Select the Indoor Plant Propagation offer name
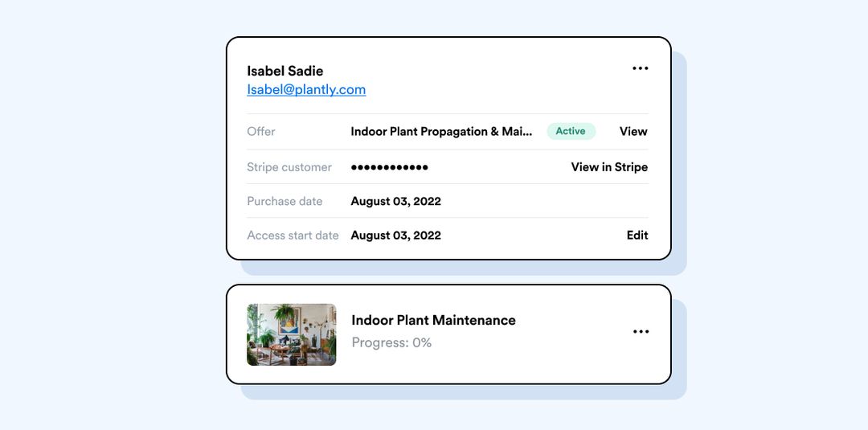This screenshot has height=430, width=868. point(441,131)
